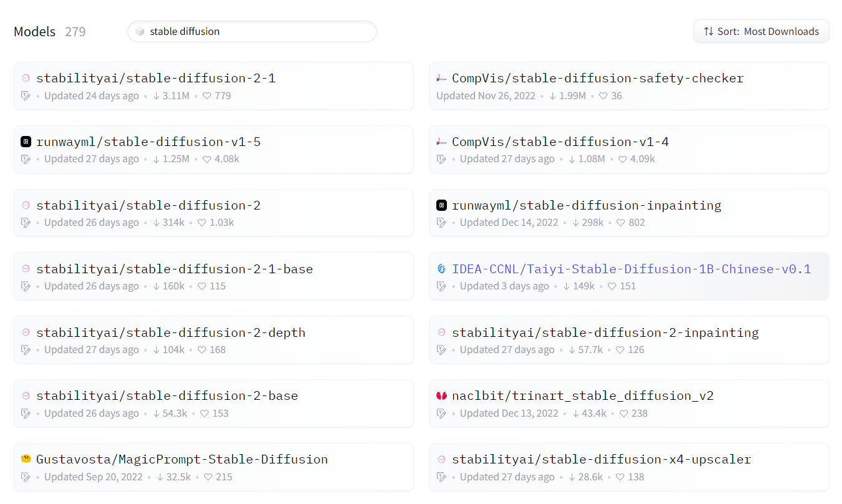Click the model search field containing stable diffusion
The image size is (842, 504).
click(x=252, y=31)
